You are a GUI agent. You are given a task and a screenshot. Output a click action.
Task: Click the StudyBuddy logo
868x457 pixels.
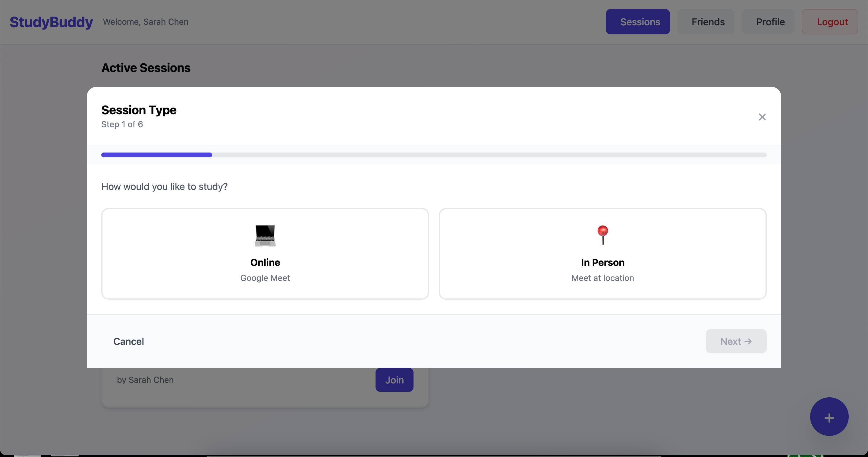(51, 22)
